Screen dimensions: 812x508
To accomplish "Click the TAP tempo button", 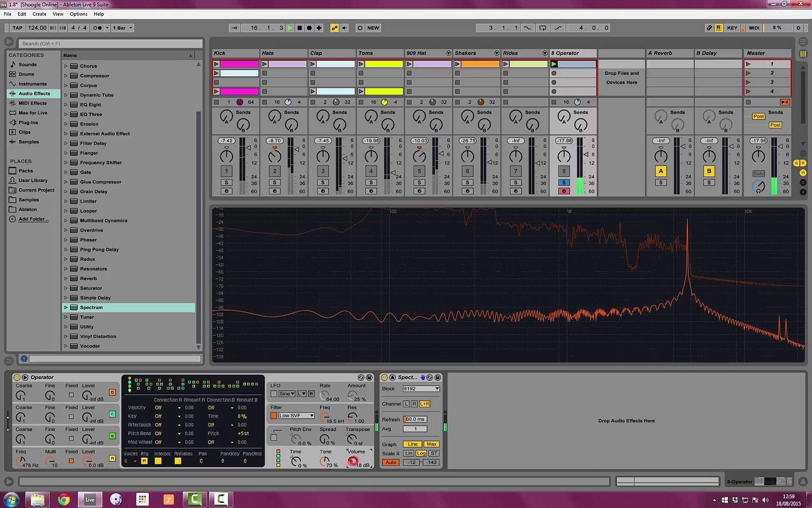I will click(17, 28).
